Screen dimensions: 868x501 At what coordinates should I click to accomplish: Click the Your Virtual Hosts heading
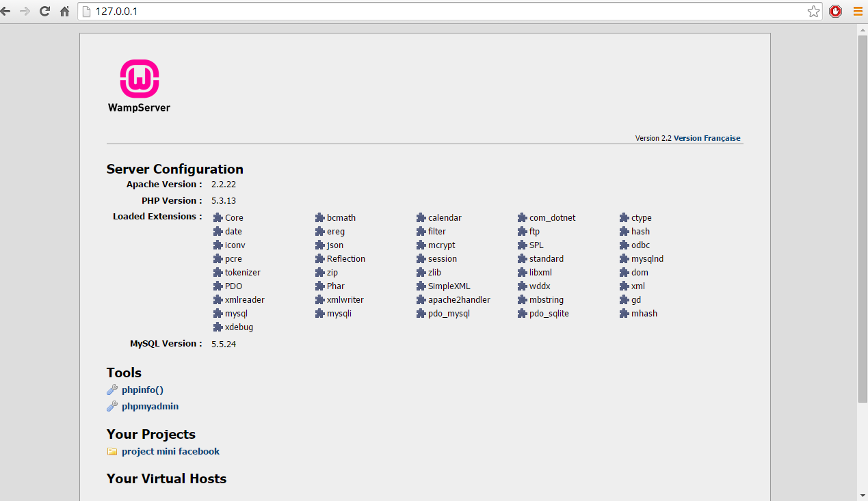click(x=166, y=478)
